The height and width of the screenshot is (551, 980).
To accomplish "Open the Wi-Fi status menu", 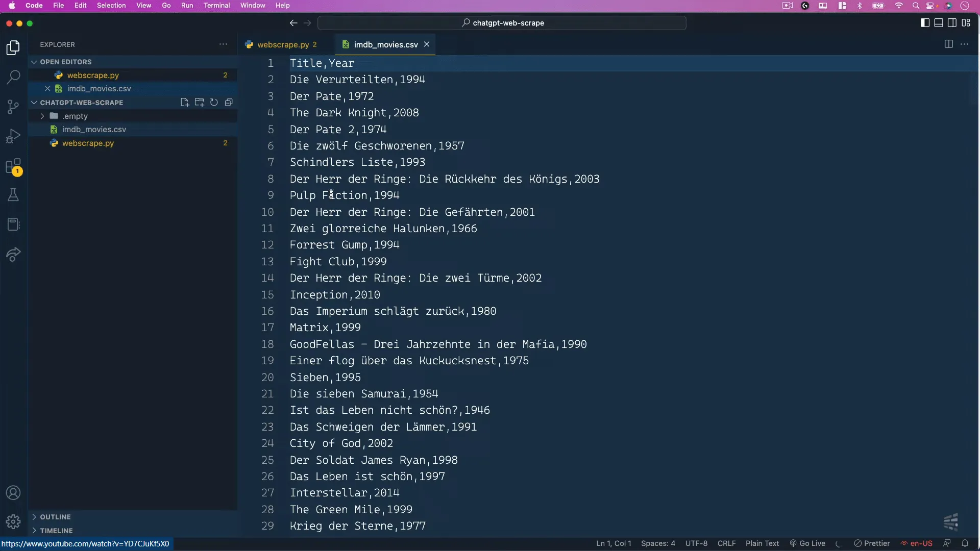I will tap(899, 6).
